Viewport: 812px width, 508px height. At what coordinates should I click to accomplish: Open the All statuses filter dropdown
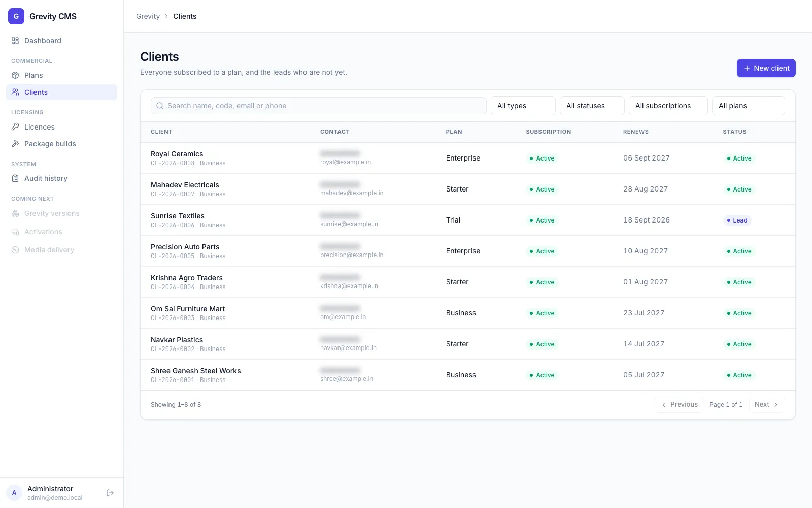[592, 106]
